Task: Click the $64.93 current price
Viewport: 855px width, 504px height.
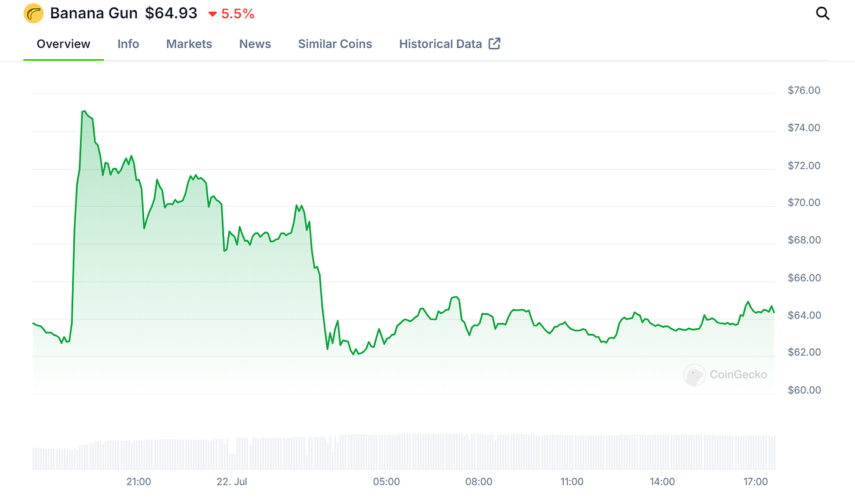Action: tap(172, 13)
